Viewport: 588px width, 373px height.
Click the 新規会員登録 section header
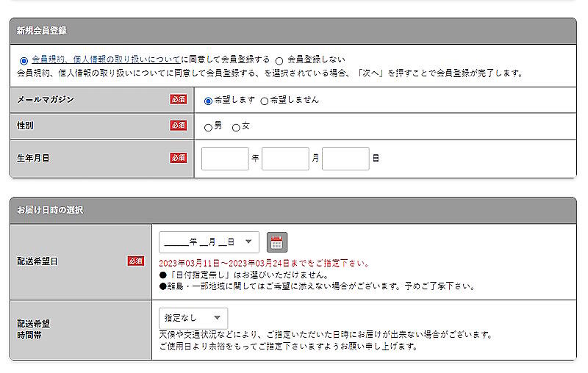tap(43, 31)
